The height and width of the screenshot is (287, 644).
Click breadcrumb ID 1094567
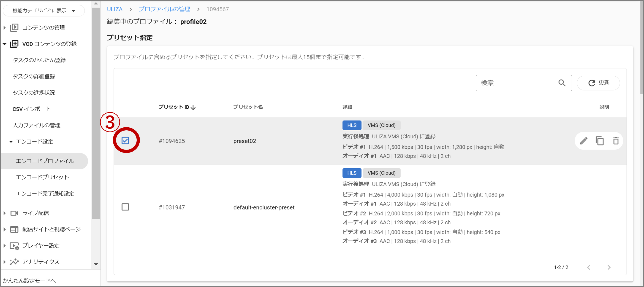pyautogui.click(x=217, y=9)
